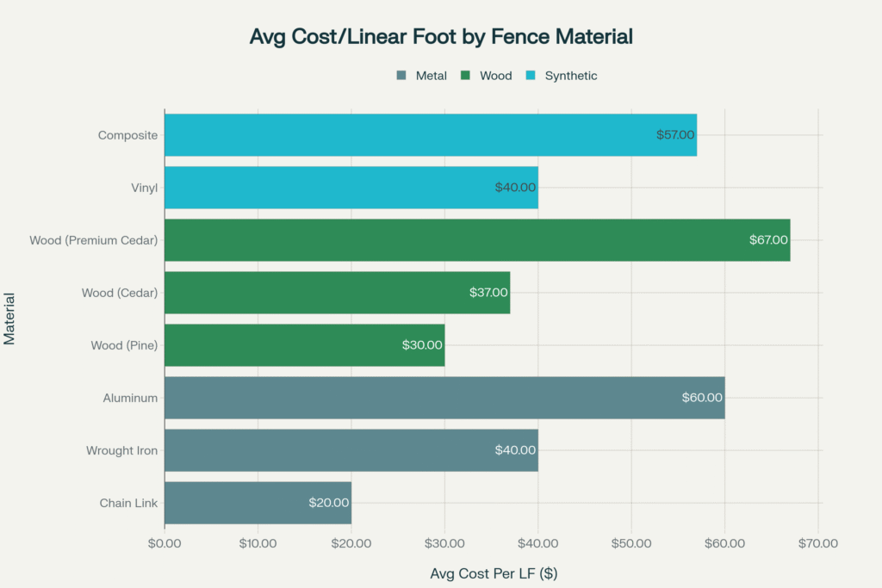
Task: Click the chart title about fence material cost
Action: click(441, 37)
